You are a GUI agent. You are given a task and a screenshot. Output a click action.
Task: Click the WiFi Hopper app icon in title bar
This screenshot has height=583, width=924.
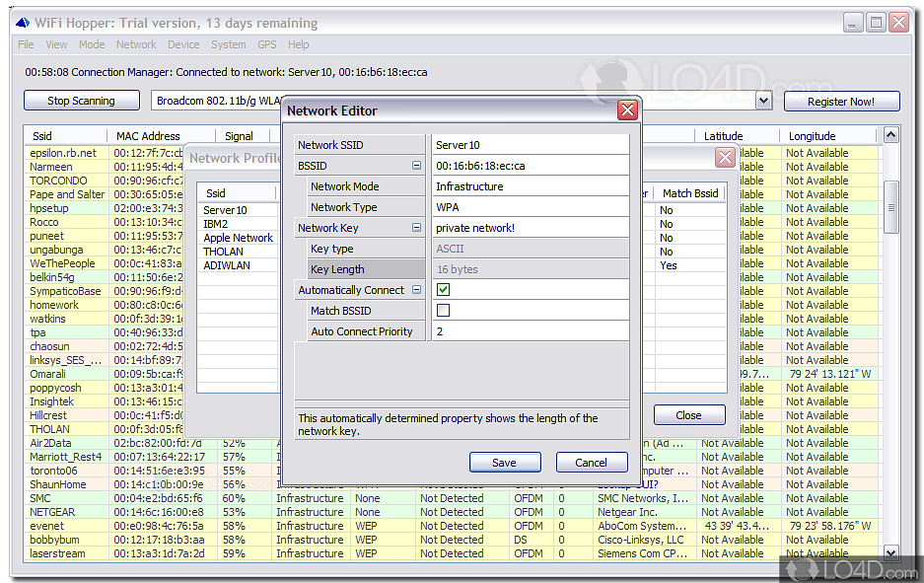pos(23,23)
